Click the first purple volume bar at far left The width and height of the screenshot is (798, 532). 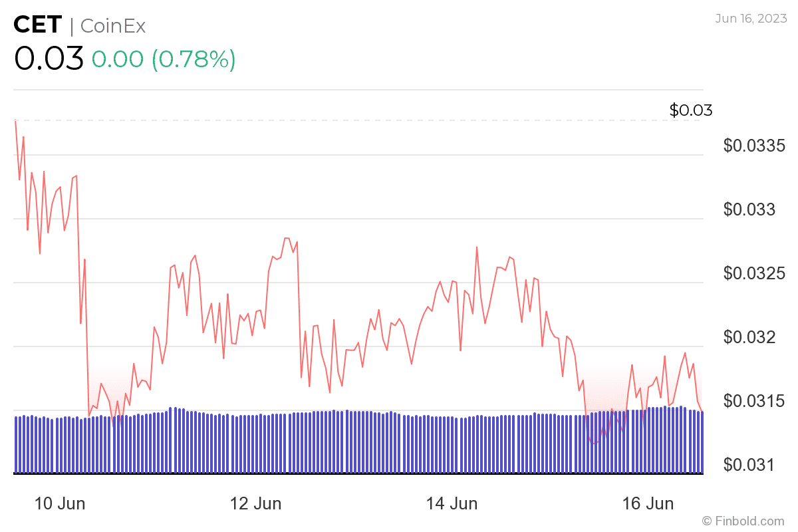16,445
